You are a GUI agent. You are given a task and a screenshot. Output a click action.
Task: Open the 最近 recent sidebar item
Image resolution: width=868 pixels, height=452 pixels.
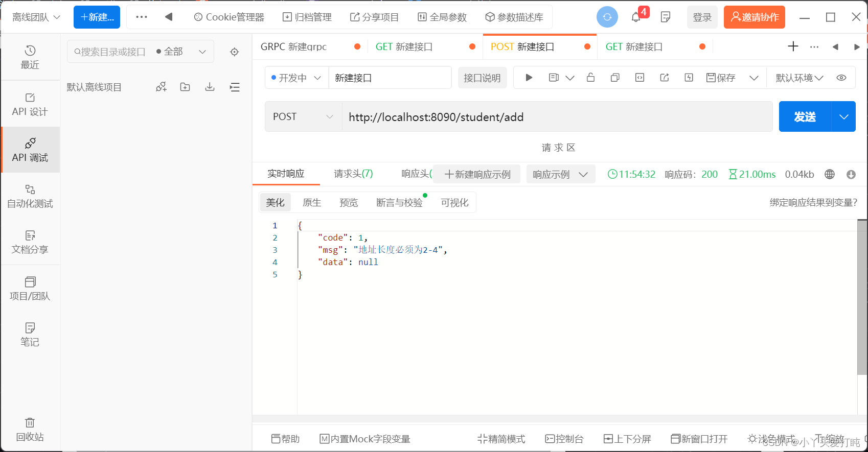coord(30,57)
